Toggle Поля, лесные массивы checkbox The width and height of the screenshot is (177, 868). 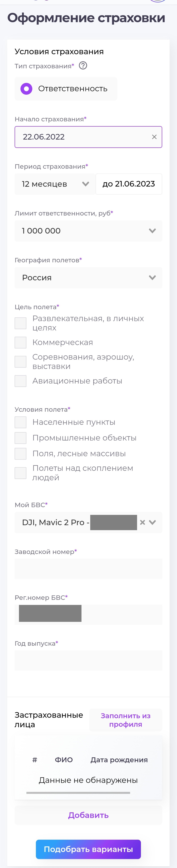(21, 454)
